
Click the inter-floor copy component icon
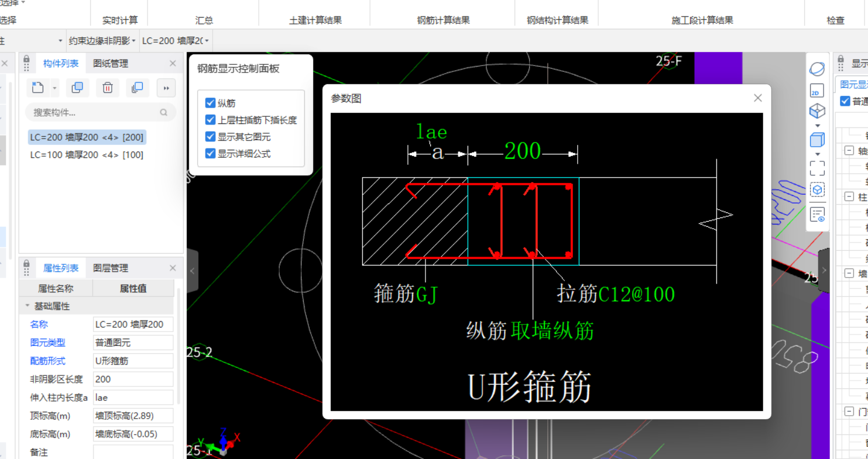click(138, 88)
